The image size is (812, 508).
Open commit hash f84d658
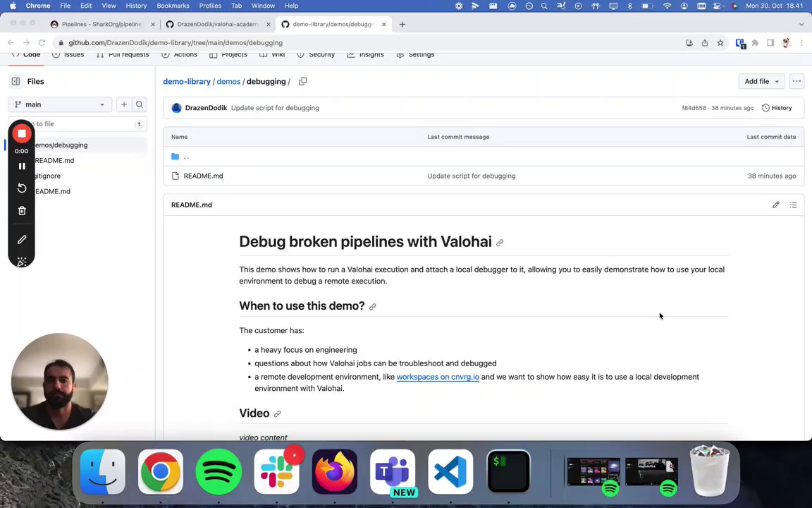point(694,108)
